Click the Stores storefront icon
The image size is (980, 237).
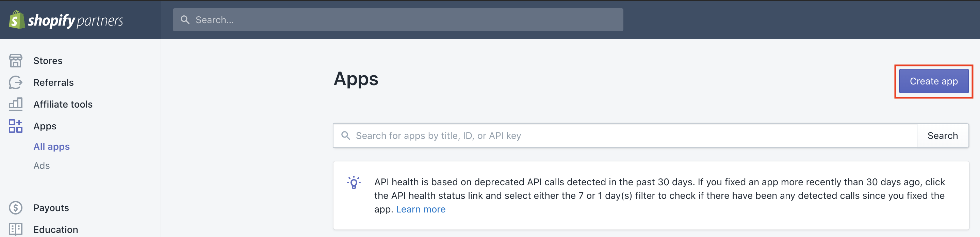pyautogui.click(x=16, y=61)
